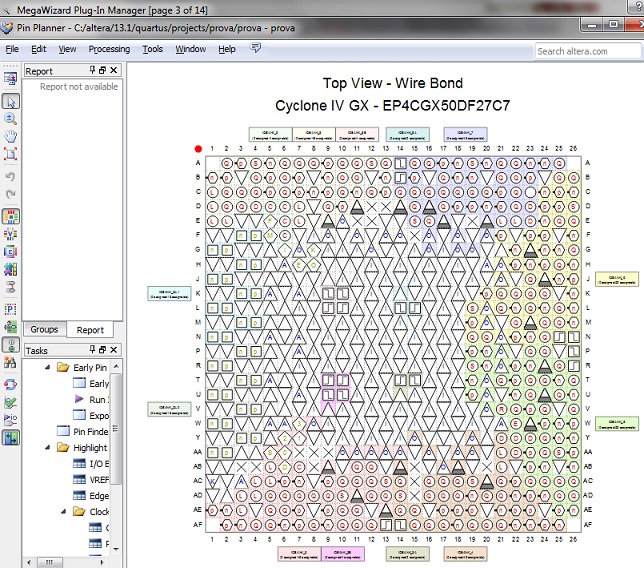The image size is (644, 568).
Task: Float the Tasks panel window
Action: coord(103,350)
